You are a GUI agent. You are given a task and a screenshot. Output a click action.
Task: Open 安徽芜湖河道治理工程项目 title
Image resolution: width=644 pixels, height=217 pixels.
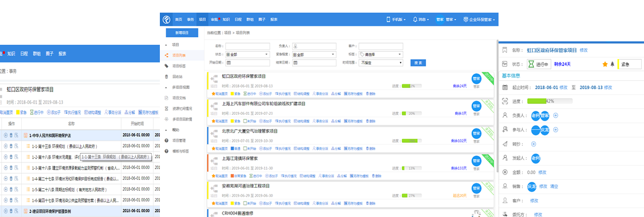246,186
